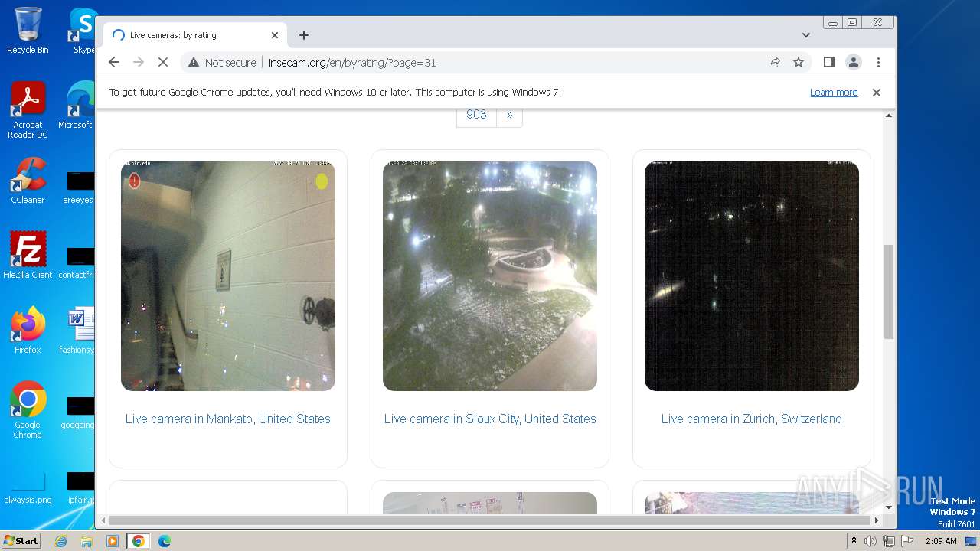The width and height of the screenshot is (980, 551).
Task: Dismiss the Chrome update notification bar
Action: [x=877, y=93]
